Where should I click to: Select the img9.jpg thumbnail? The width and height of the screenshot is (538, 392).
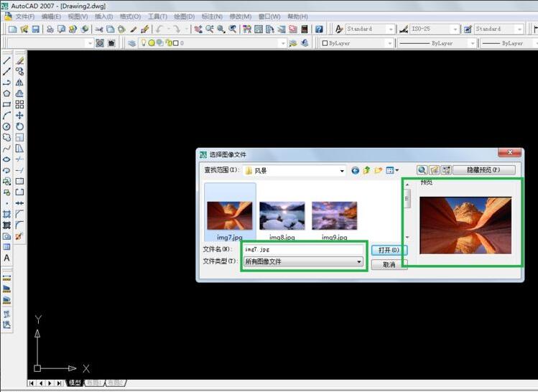(x=334, y=216)
